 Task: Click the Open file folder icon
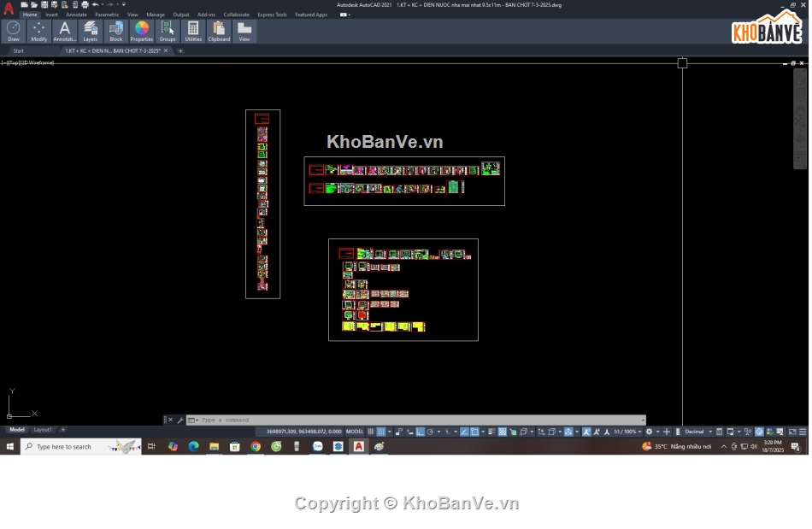pos(34,4)
